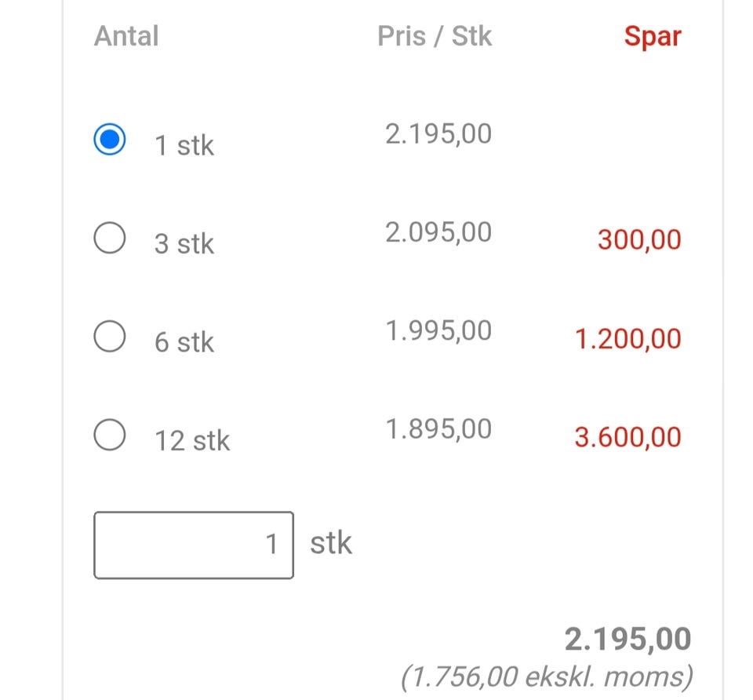Click the Antal column header
753x700 pixels.
(x=126, y=36)
